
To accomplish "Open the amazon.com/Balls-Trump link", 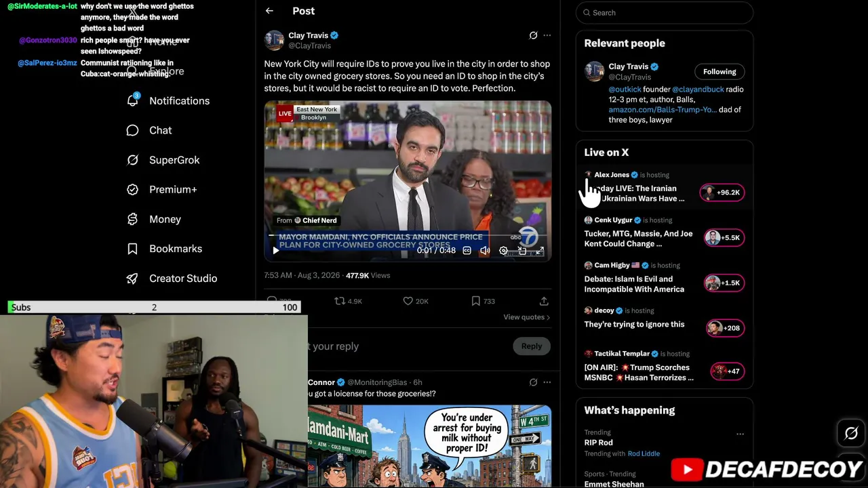I will [663, 110].
